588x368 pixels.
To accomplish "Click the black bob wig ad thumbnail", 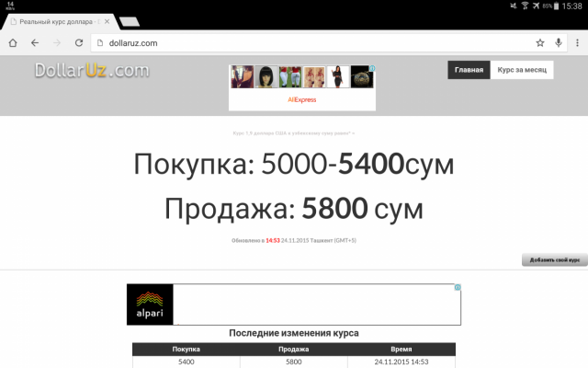I will [x=266, y=76].
